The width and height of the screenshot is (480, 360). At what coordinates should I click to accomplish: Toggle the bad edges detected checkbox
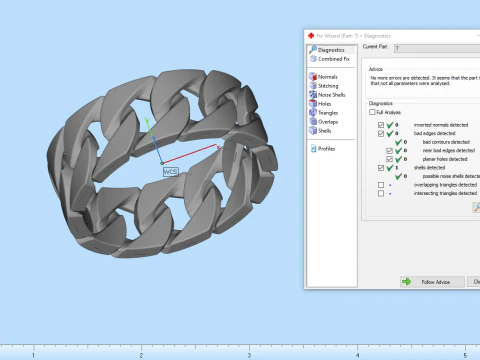coord(381,134)
